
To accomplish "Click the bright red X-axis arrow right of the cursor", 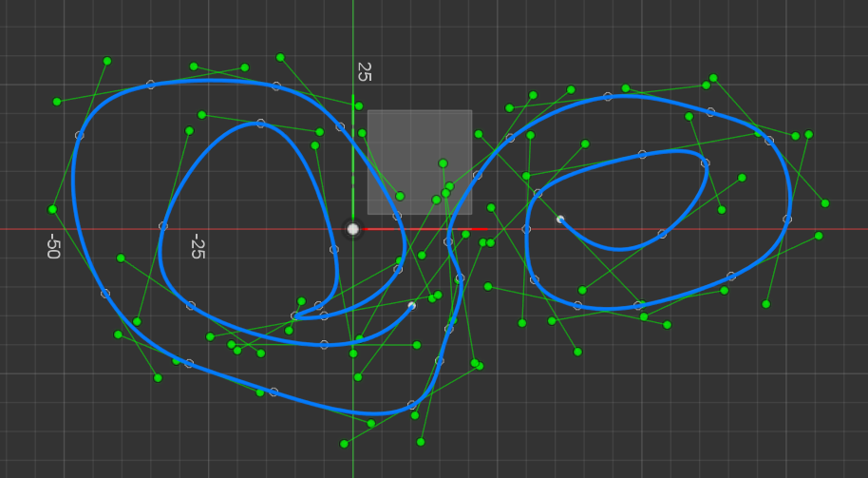I will 427,229.
